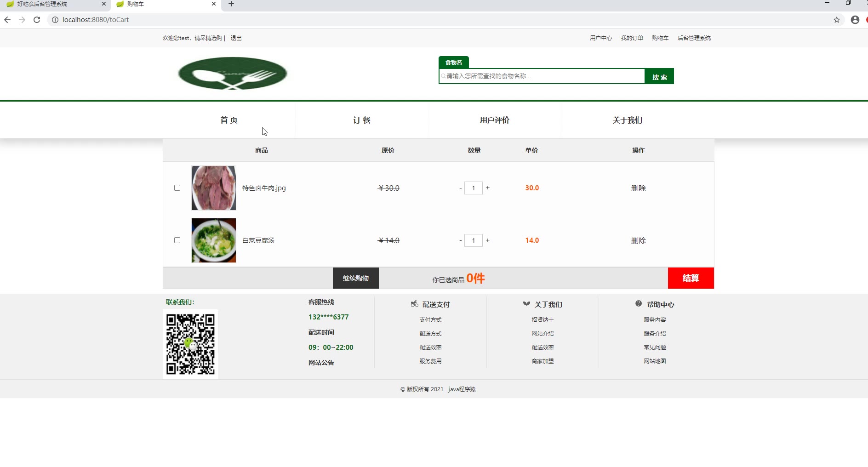Scan the WeChat QR code image
The image size is (868, 467).
(190, 344)
